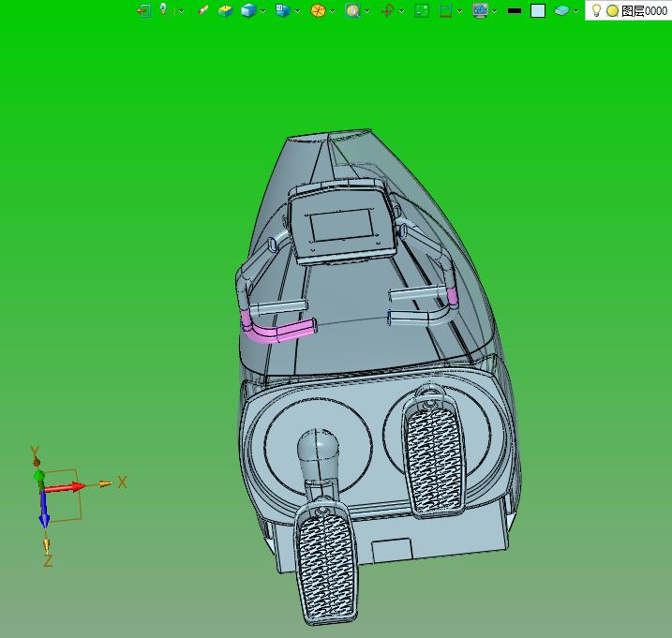
Task: Click the light bulb filter icon
Action: pos(163,9)
